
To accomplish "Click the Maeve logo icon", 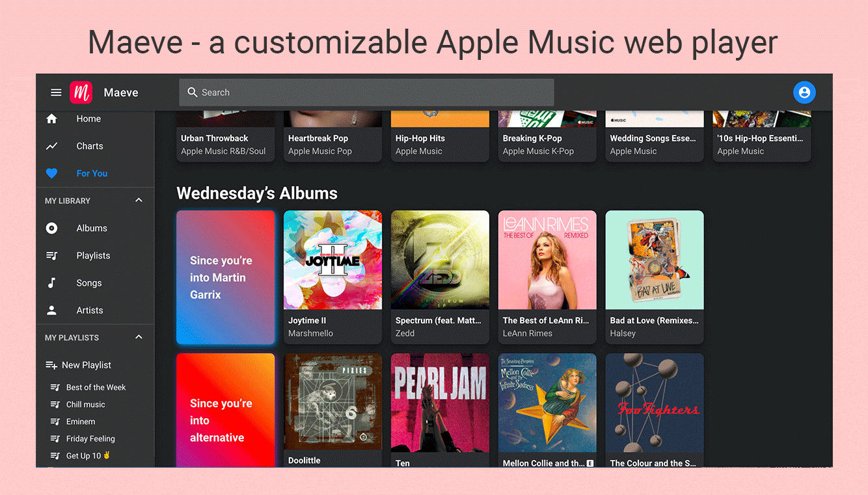I will coord(81,92).
